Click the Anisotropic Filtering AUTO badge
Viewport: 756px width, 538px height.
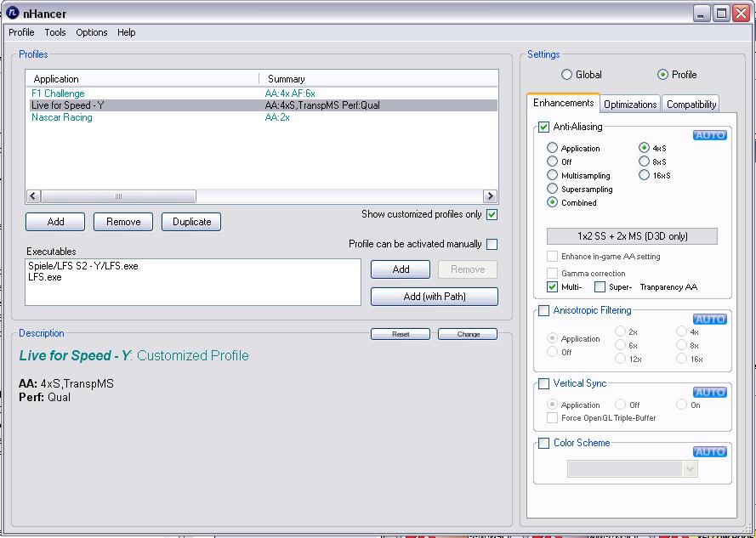[710, 319]
